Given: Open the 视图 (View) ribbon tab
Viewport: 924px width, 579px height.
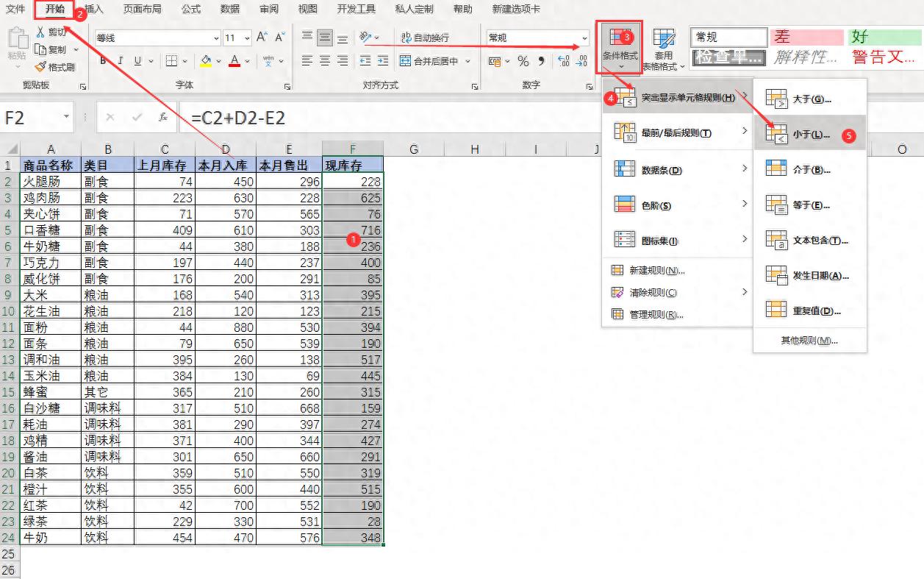Looking at the screenshot, I should click(x=308, y=9).
